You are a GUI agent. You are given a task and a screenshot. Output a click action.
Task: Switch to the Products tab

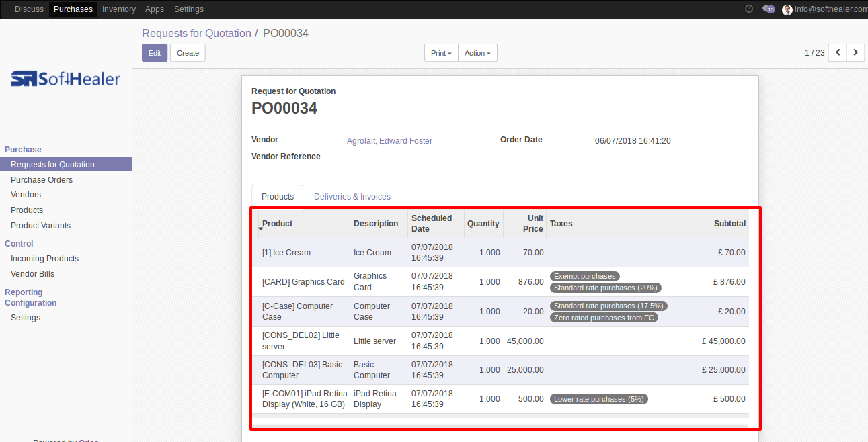click(278, 196)
